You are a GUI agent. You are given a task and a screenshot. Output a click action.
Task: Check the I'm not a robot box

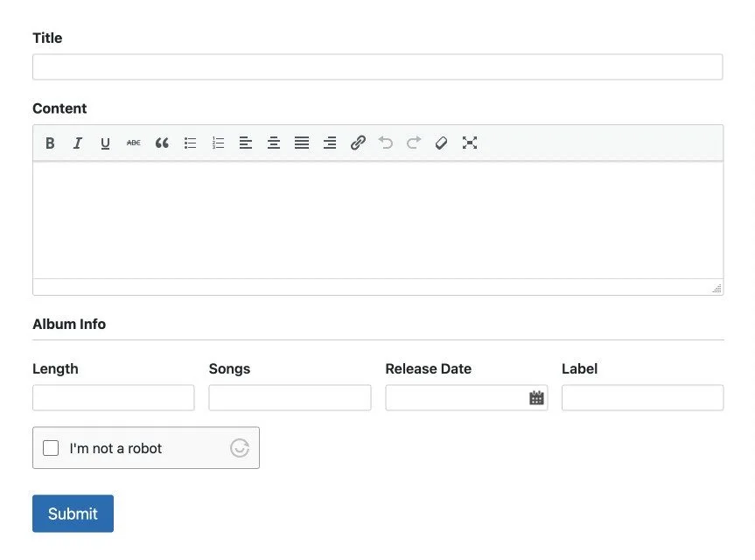point(51,448)
